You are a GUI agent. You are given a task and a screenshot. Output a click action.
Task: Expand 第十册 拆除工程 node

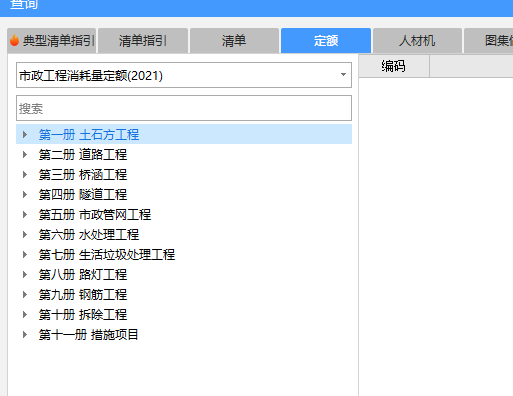pos(25,314)
